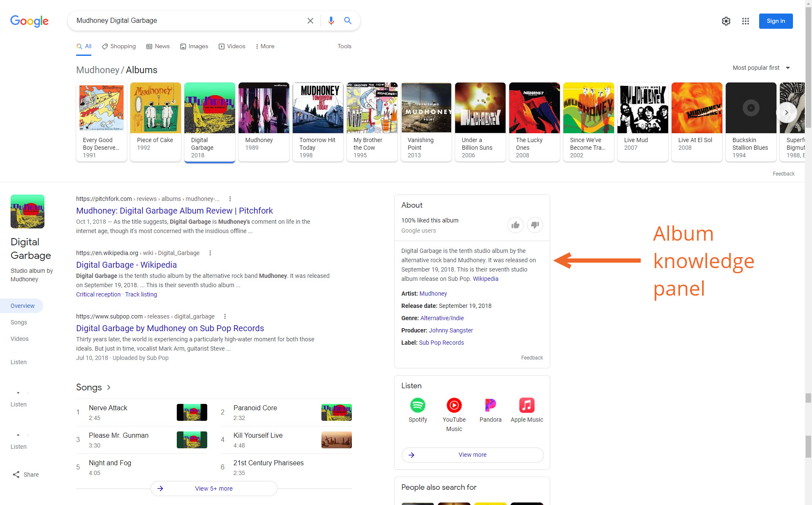Expand the More search filters menu
Screen dimensions: 812x505
[x=265, y=47]
